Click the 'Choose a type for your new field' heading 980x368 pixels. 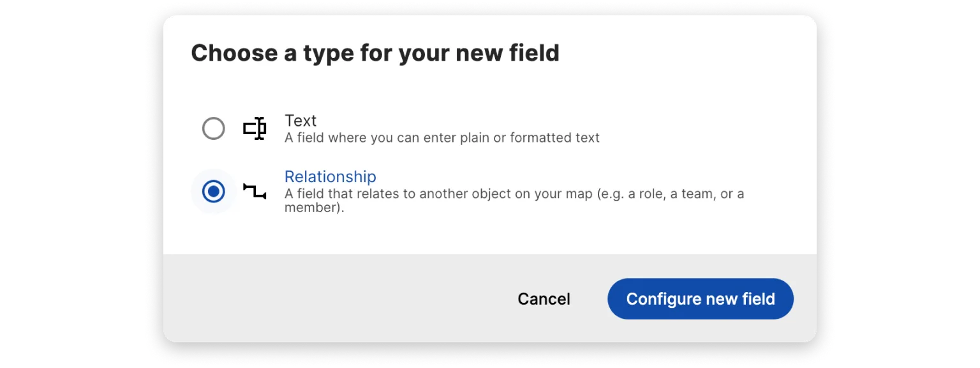click(375, 53)
